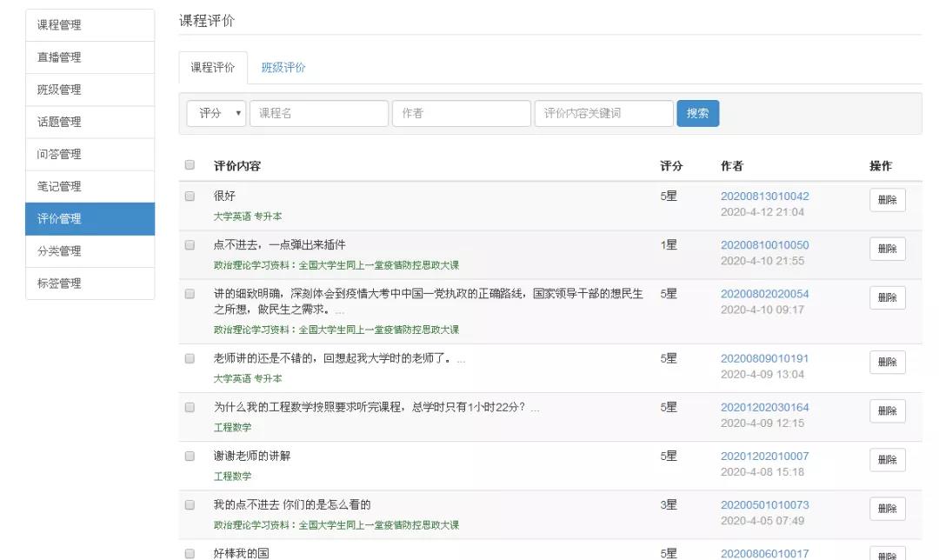This screenshot has width=939, height=560.
Task: Open 问答管理 sidebar item
Action: point(90,154)
